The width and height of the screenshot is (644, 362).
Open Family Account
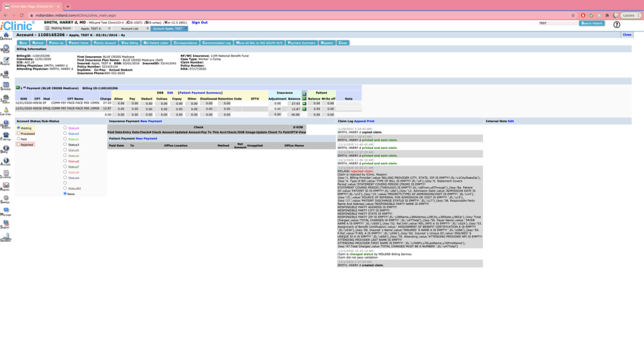[105, 43]
